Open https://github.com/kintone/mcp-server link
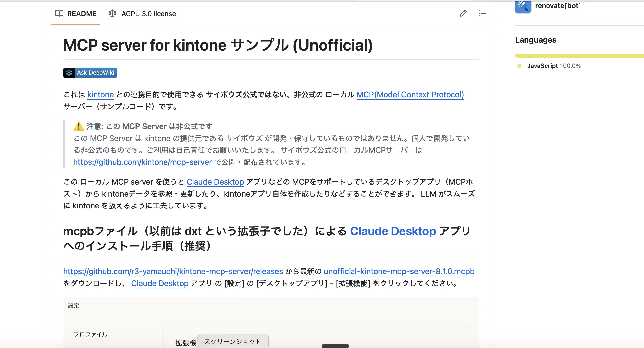Image resolution: width=644 pixels, height=348 pixels. (x=142, y=162)
